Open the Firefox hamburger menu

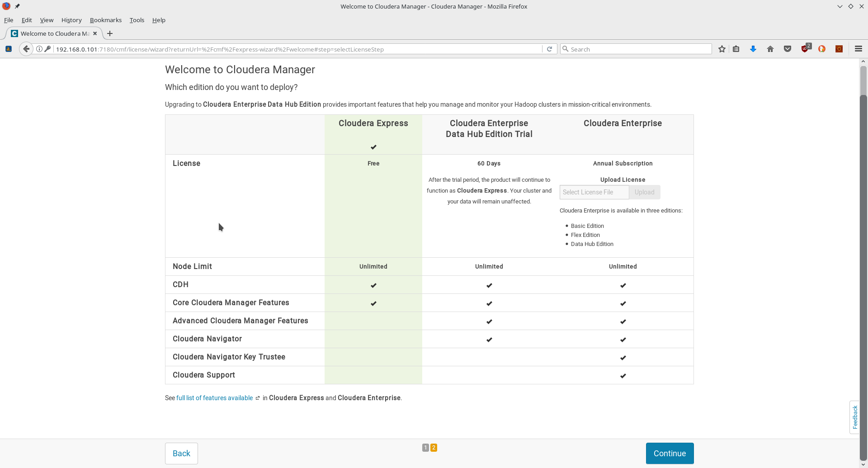point(859,49)
